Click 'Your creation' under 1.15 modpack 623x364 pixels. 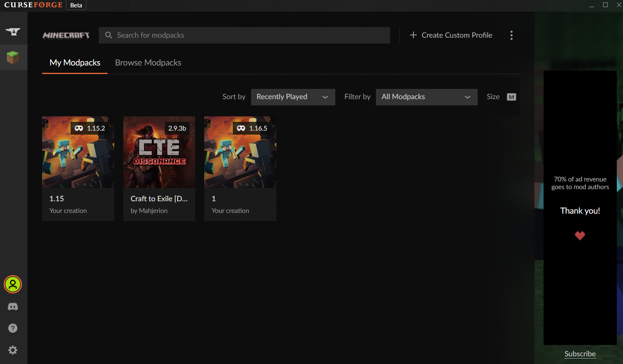(68, 211)
